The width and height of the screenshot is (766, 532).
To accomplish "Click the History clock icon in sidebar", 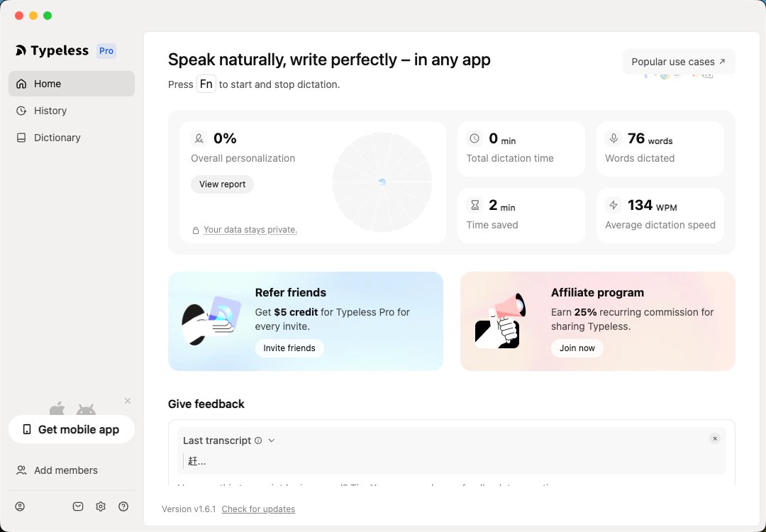I will click(21, 111).
